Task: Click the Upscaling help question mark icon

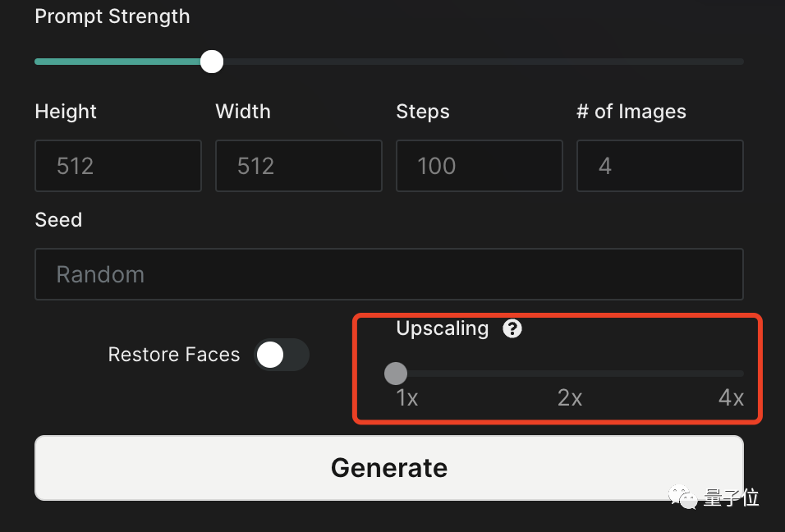Action: click(x=513, y=329)
